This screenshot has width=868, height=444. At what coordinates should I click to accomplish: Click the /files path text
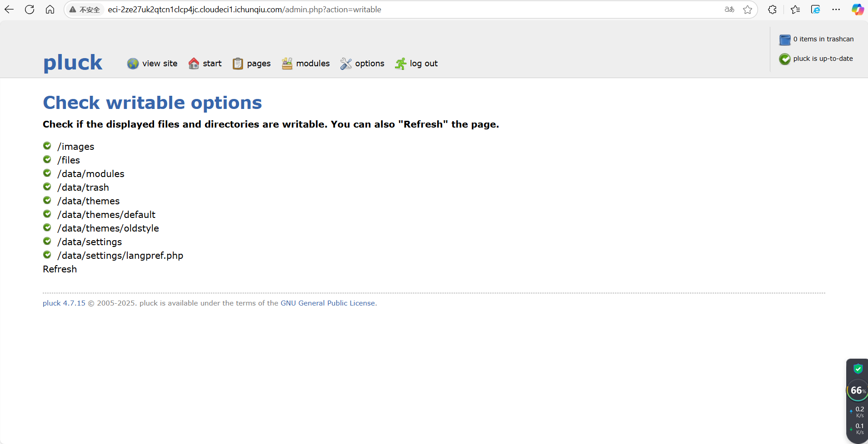pos(69,160)
